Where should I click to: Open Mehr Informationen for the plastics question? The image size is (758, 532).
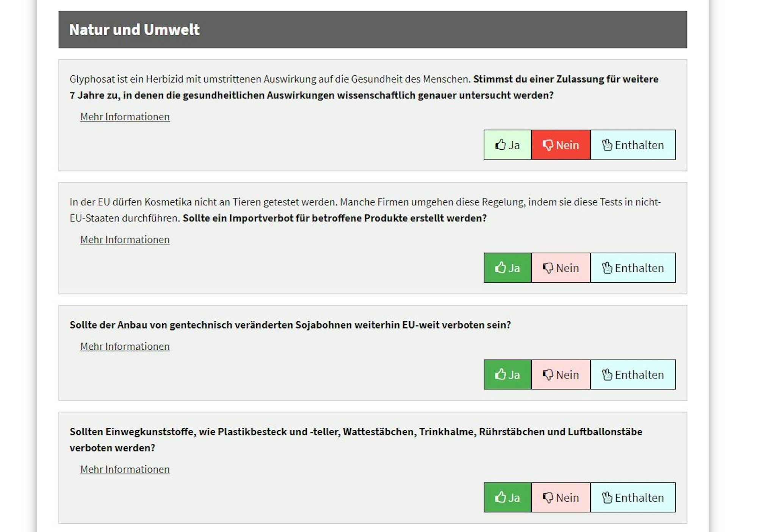click(x=124, y=469)
